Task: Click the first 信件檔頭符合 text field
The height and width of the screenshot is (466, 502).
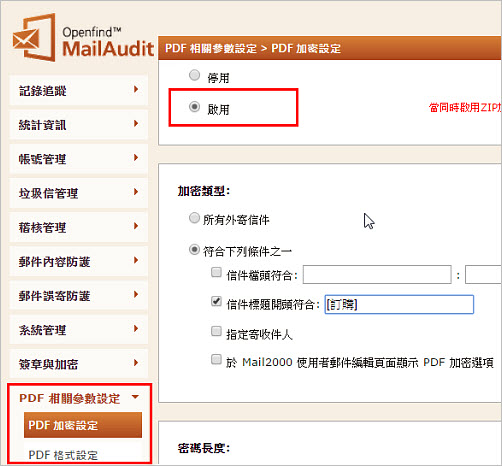Action: pos(377,275)
